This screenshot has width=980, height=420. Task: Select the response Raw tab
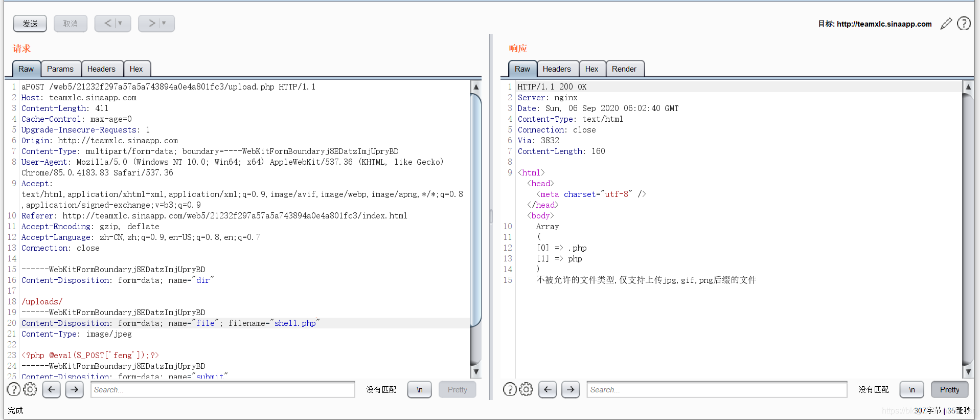(522, 69)
